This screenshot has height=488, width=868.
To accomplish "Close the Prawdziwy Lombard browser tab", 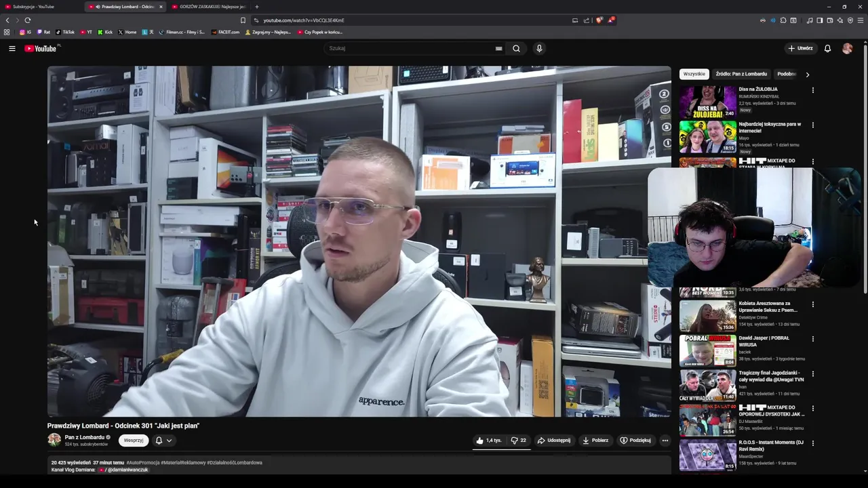I will click(x=161, y=7).
